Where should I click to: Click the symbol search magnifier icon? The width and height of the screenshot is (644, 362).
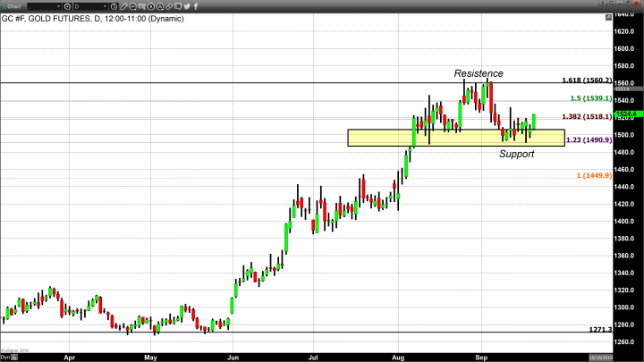tap(67, 6)
